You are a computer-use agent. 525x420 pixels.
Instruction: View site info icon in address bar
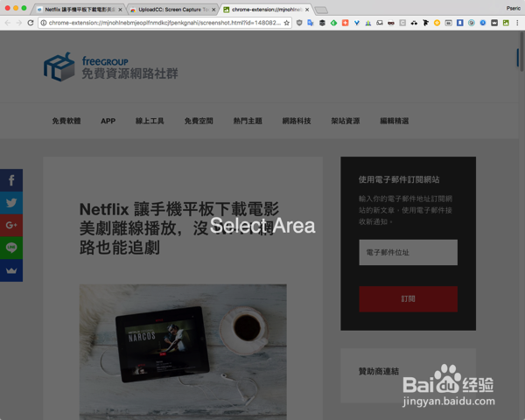[x=44, y=23]
